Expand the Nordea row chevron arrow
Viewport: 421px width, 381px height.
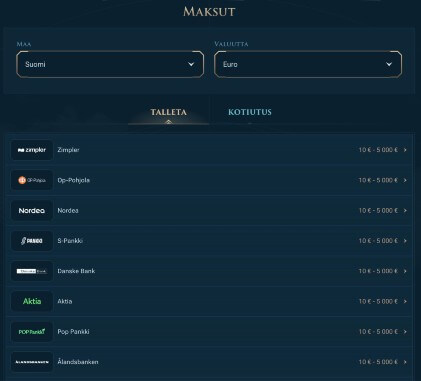pos(405,211)
